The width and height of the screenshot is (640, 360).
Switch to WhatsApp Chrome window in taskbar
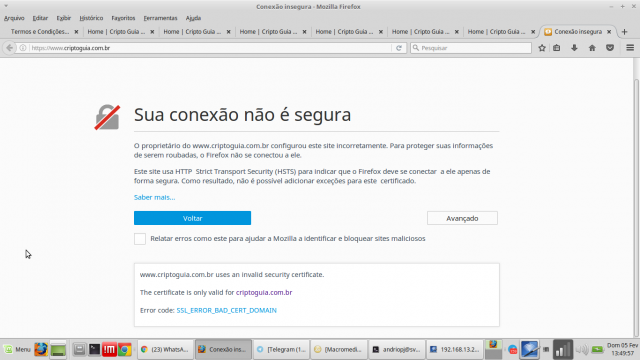[165, 349]
